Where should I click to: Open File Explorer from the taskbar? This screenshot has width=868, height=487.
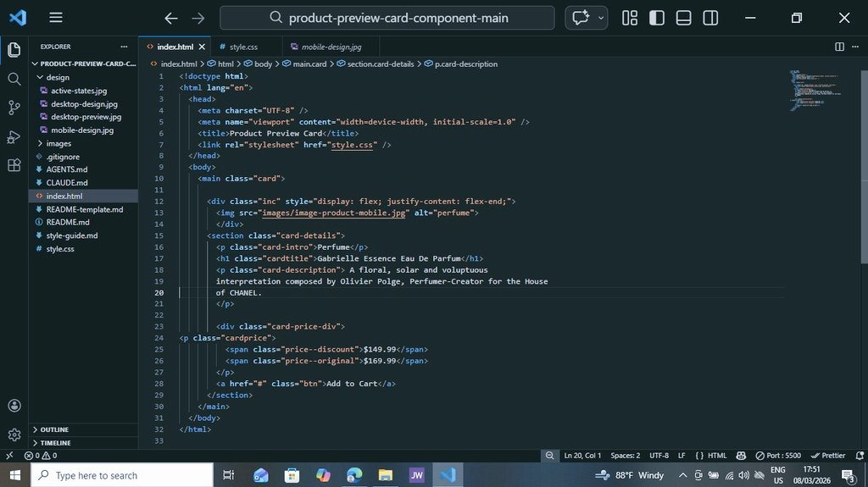tap(386, 475)
